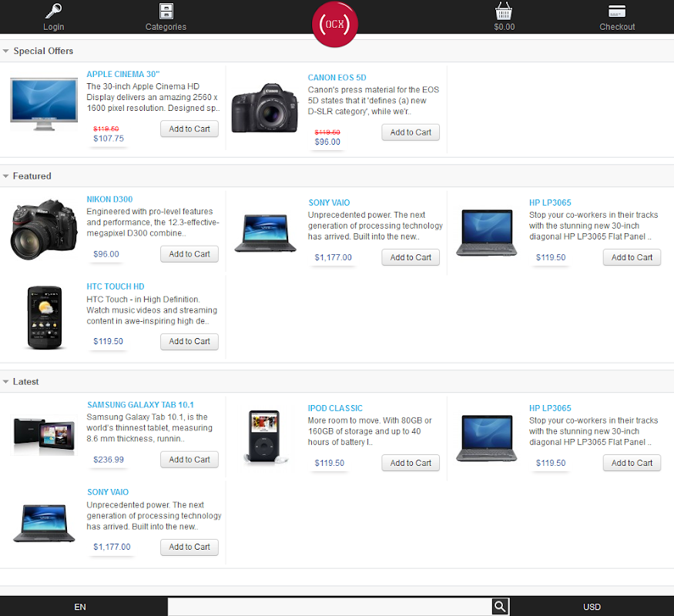The width and height of the screenshot is (674, 616).
Task: Click the Samsung Galaxy Tab thumbnail
Action: tap(44, 435)
